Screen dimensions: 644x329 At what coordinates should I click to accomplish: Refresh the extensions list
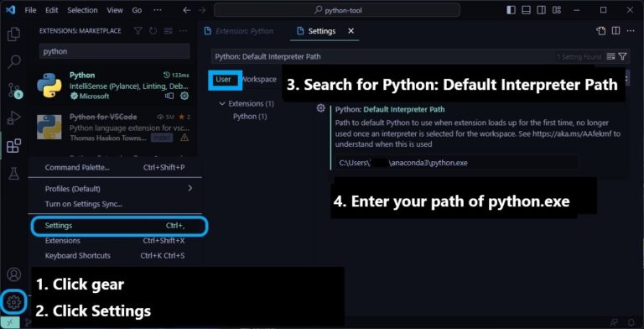pos(153,31)
